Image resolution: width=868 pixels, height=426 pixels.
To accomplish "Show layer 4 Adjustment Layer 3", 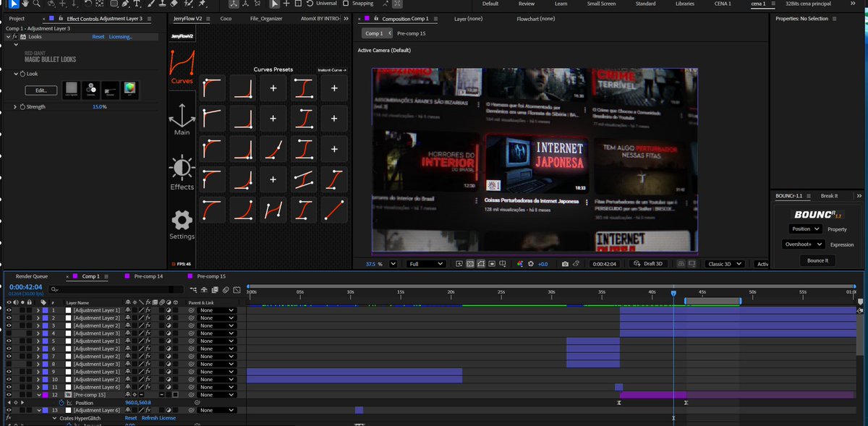I will coord(9,333).
